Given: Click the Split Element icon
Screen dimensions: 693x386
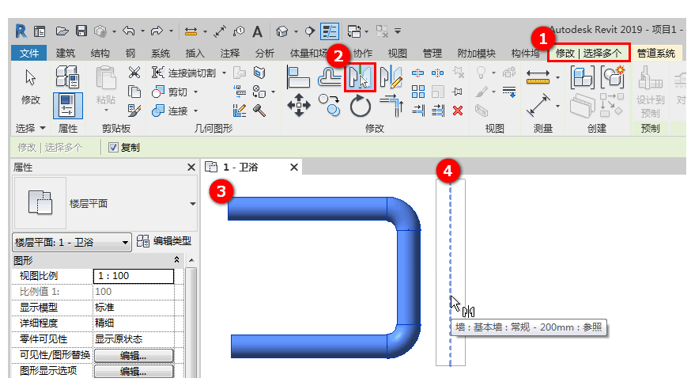Looking at the screenshot, I should (x=418, y=73).
